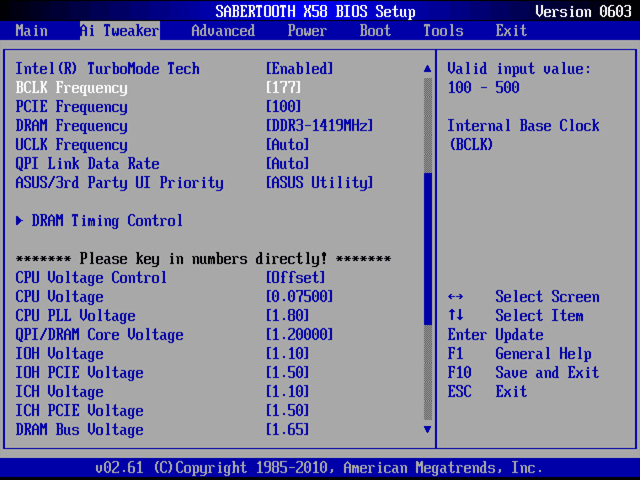Viewport: 640px width, 480px height.
Task: Click the left-right arrows key icon
Action: (x=455, y=297)
